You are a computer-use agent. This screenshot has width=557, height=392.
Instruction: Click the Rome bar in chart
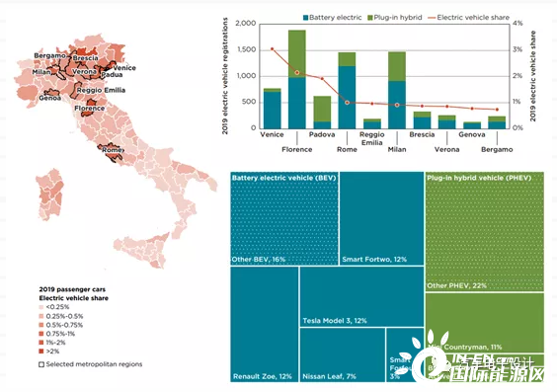[x=347, y=91]
